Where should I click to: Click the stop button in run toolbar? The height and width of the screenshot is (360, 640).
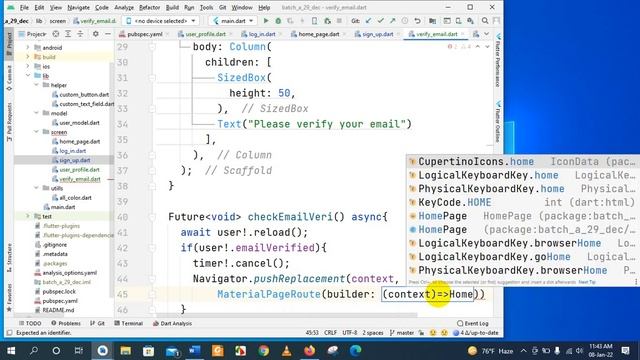[339, 20]
